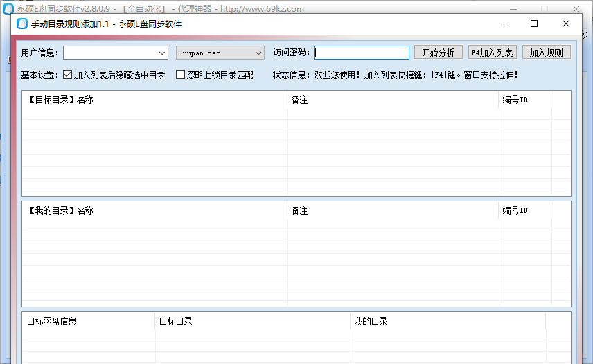Click the app icon in dialog title bar

pos(21,24)
